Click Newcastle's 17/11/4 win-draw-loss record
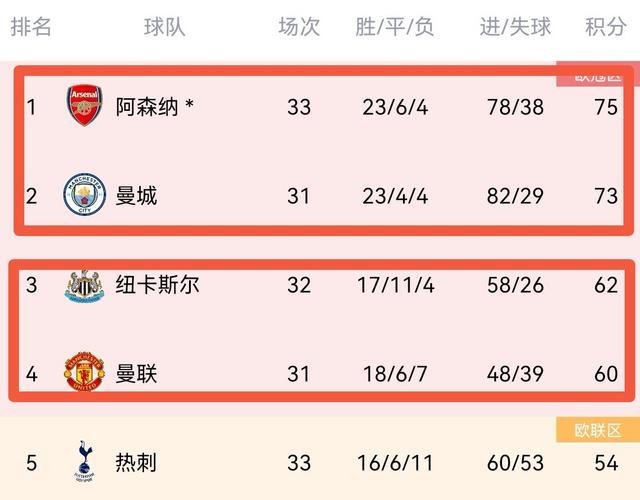 tap(395, 285)
